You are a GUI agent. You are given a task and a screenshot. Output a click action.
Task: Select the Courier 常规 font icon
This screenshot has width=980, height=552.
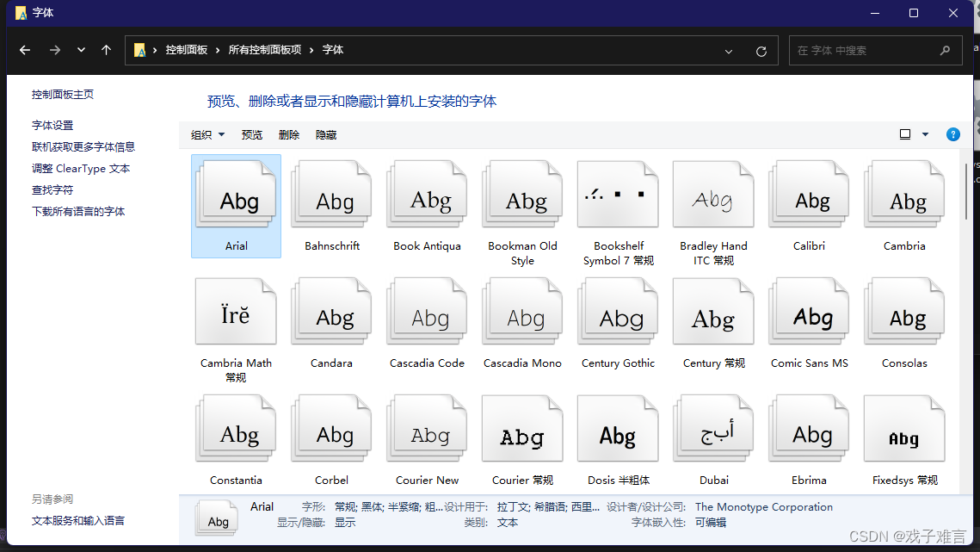(522, 429)
